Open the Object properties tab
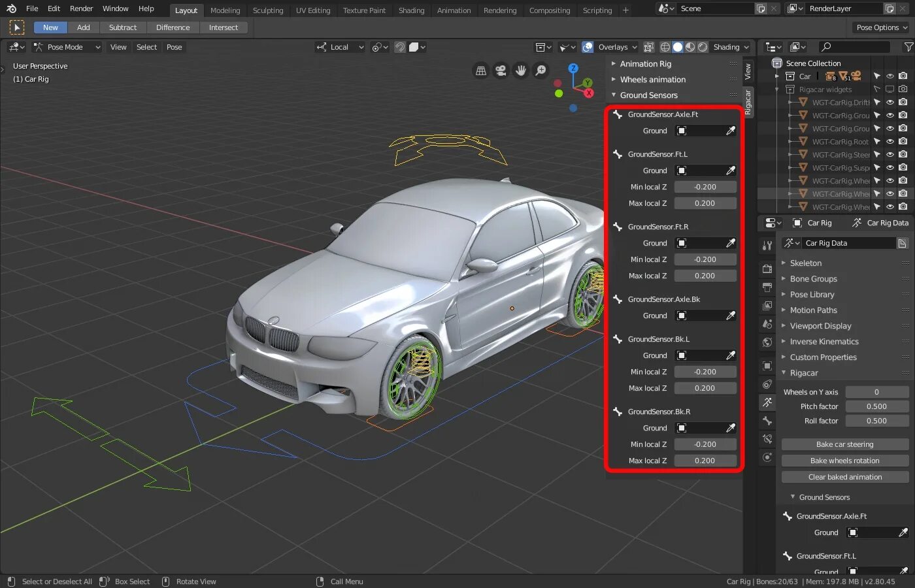Viewport: 915px width, 588px height. tap(767, 366)
